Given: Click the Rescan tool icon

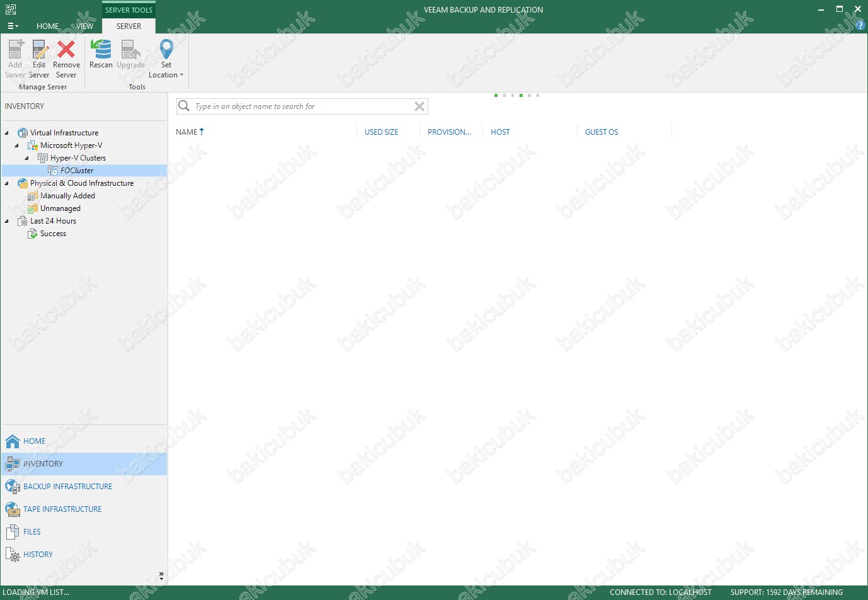Looking at the screenshot, I should pos(101,49).
